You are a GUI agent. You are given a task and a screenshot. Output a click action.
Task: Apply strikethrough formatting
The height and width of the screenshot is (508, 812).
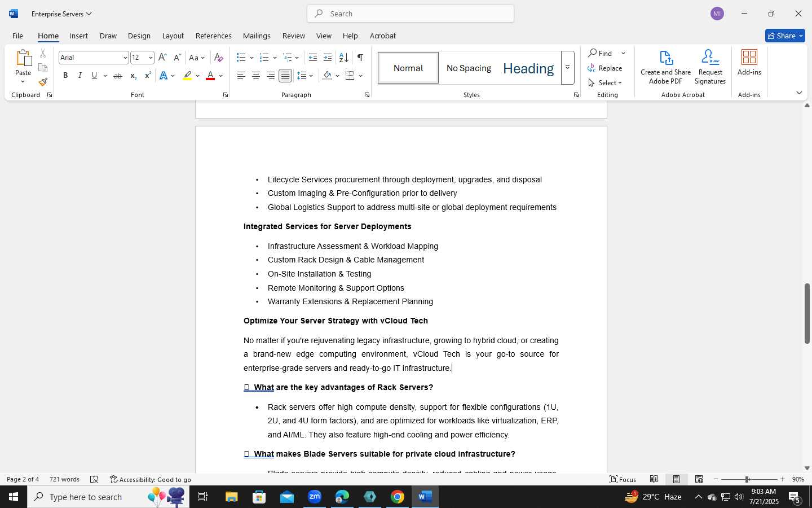coord(118,76)
